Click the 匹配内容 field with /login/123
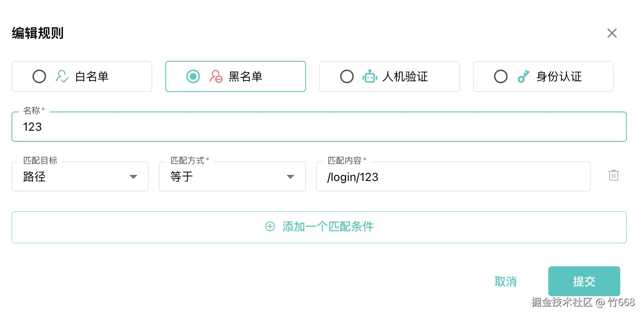This screenshot has height=317, width=644. click(x=453, y=177)
